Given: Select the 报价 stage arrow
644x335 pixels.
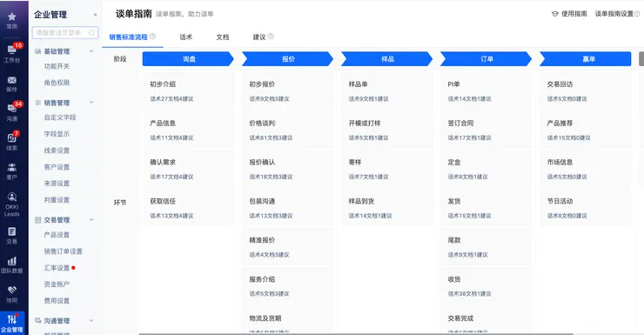Looking at the screenshot, I should point(287,58).
